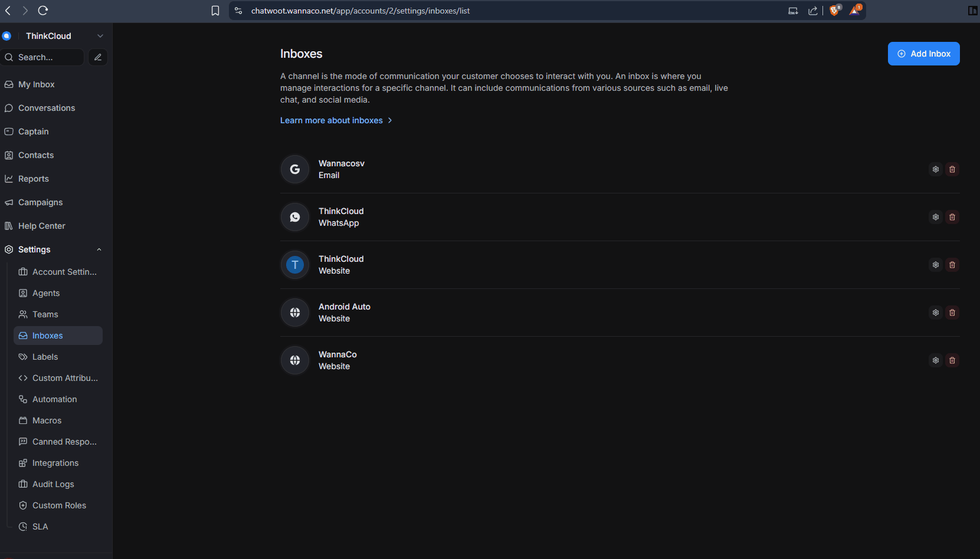Delete the Wannacosv Email inbox
This screenshot has height=559, width=980.
(x=952, y=169)
